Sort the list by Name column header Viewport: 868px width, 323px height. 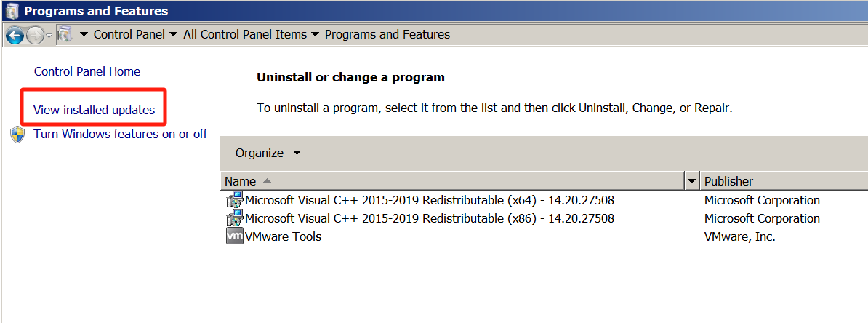[453, 181]
